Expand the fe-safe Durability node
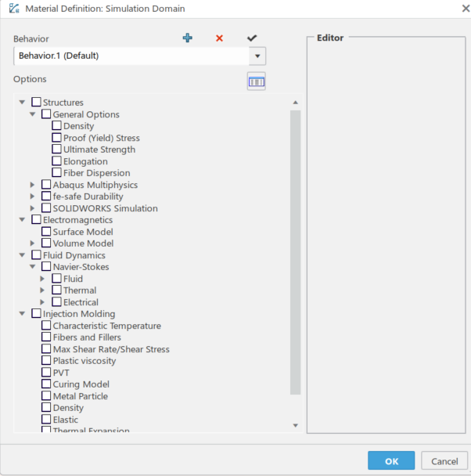Image resolution: width=471 pixels, height=476 pixels. coord(32,197)
